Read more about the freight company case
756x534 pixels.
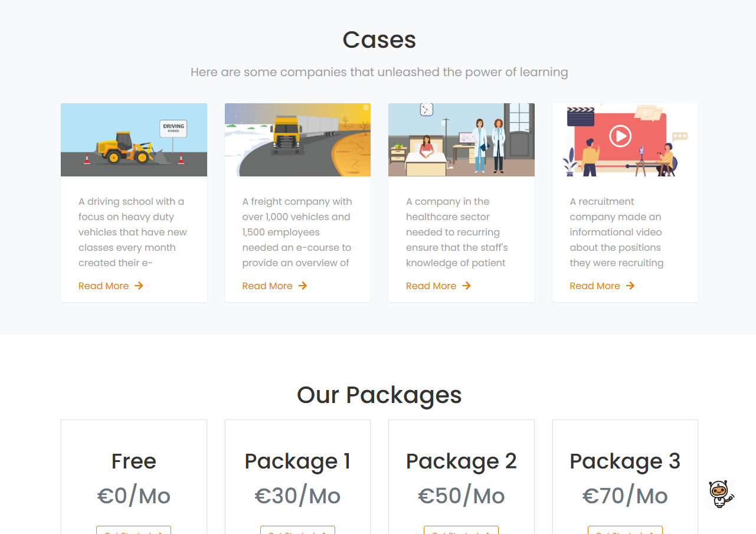267,286
